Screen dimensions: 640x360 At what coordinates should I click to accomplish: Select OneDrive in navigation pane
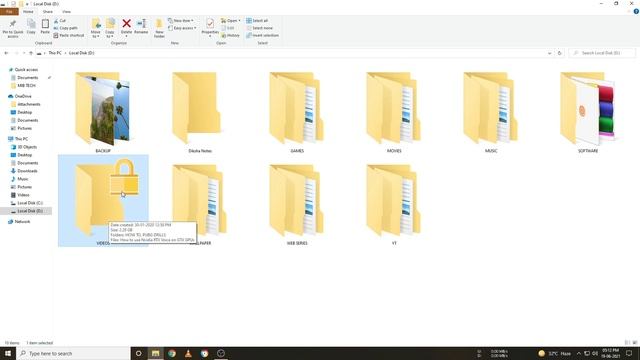click(x=23, y=96)
